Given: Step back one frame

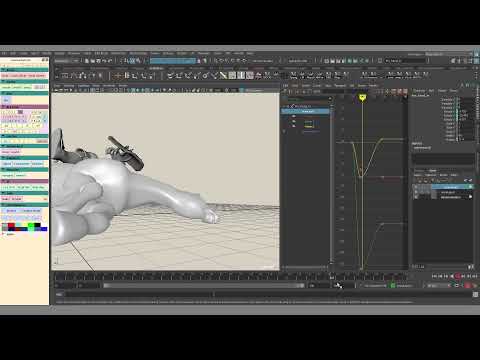Looking at the screenshot, I should 440,276.
